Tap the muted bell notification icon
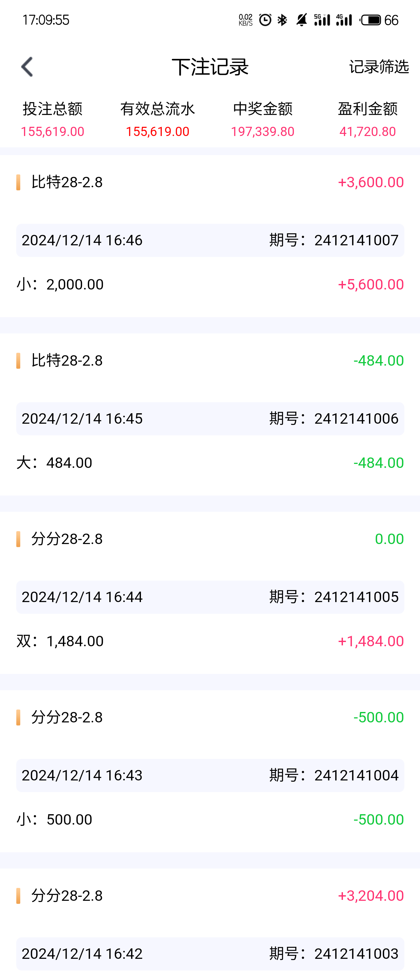The height and width of the screenshot is (980, 420). tap(301, 20)
